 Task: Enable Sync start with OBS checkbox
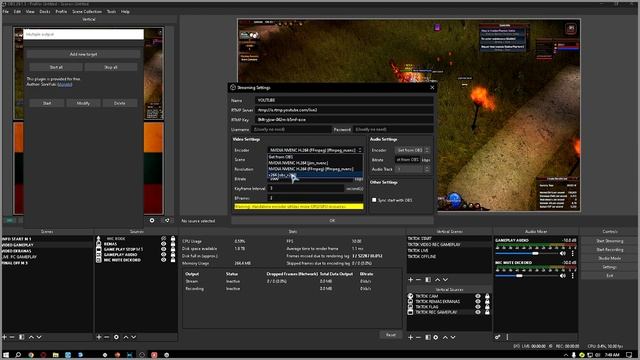pos(374,200)
